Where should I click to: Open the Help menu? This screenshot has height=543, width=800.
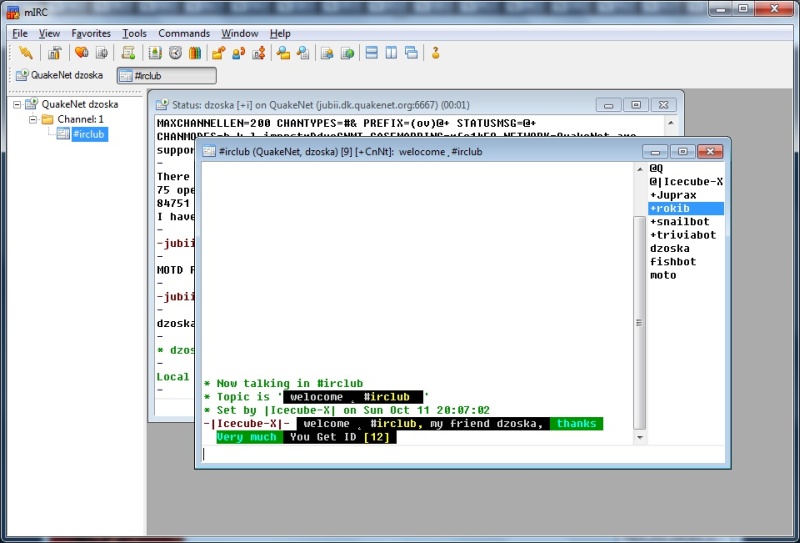280,33
